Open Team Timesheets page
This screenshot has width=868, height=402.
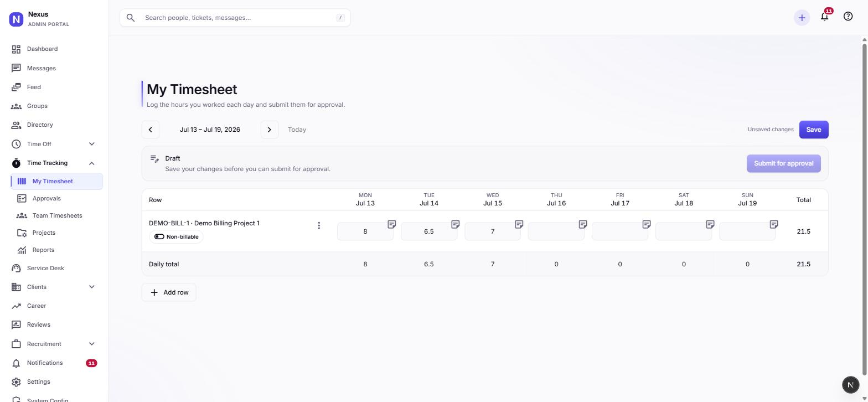(56, 215)
